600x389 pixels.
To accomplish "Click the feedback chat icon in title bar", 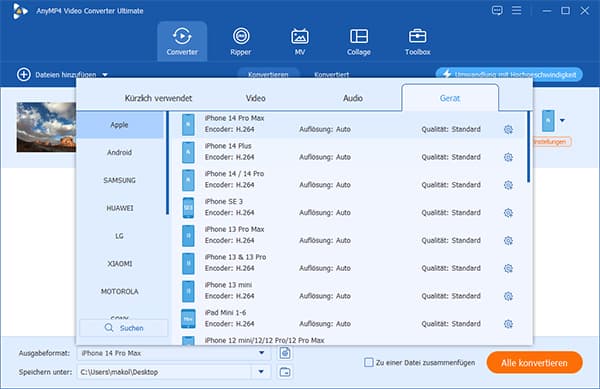I will click(497, 10).
